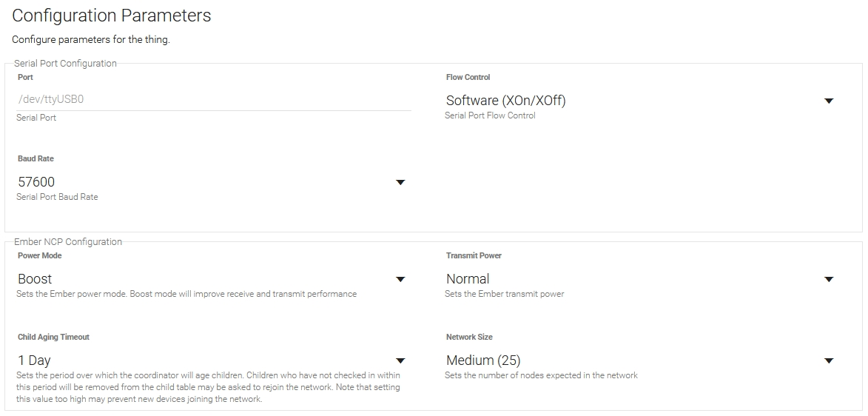The image size is (868, 416).
Task: Click the Network Size dropdown arrow
Action: [829, 360]
